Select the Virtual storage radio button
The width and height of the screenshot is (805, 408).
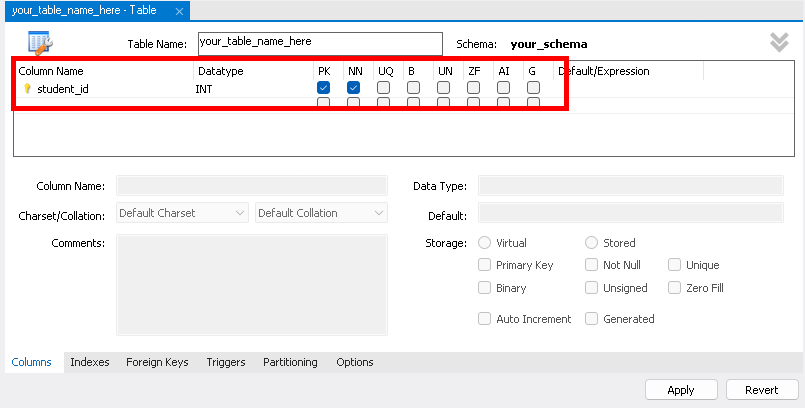pyautogui.click(x=484, y=242)
